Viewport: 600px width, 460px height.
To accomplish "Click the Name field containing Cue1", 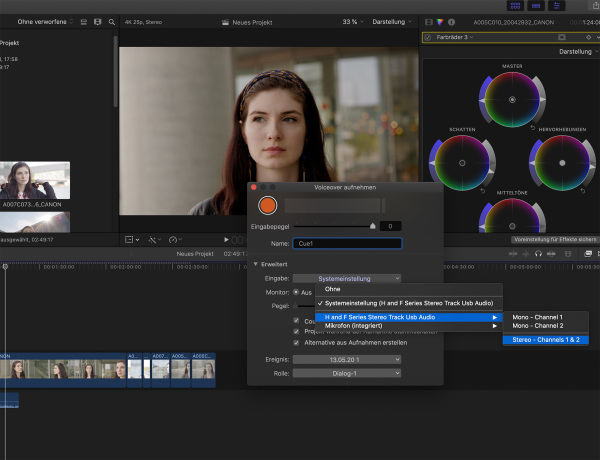I will [x=347, y=243].
